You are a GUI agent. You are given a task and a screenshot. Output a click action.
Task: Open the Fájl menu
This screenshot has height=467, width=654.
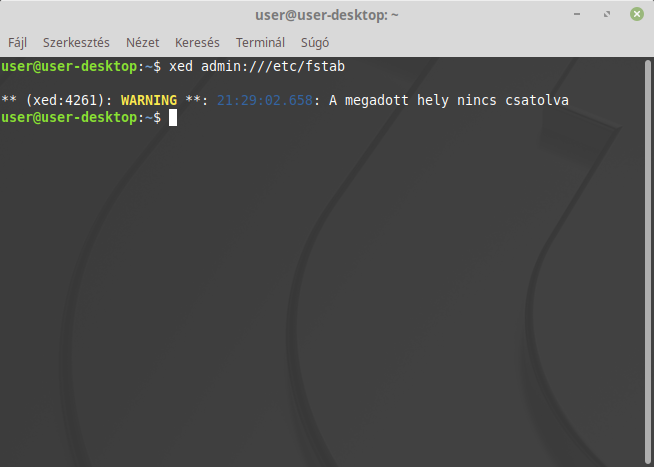[x=18, y=43]
